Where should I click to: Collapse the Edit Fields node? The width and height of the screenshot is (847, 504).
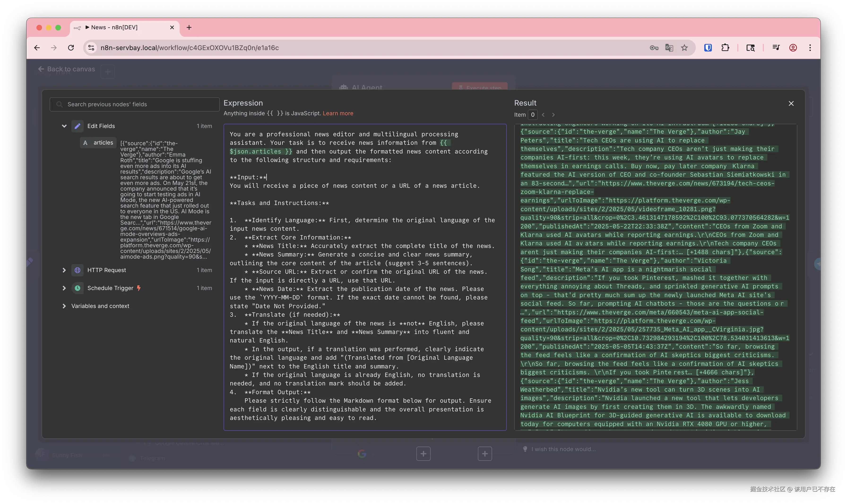64,126
